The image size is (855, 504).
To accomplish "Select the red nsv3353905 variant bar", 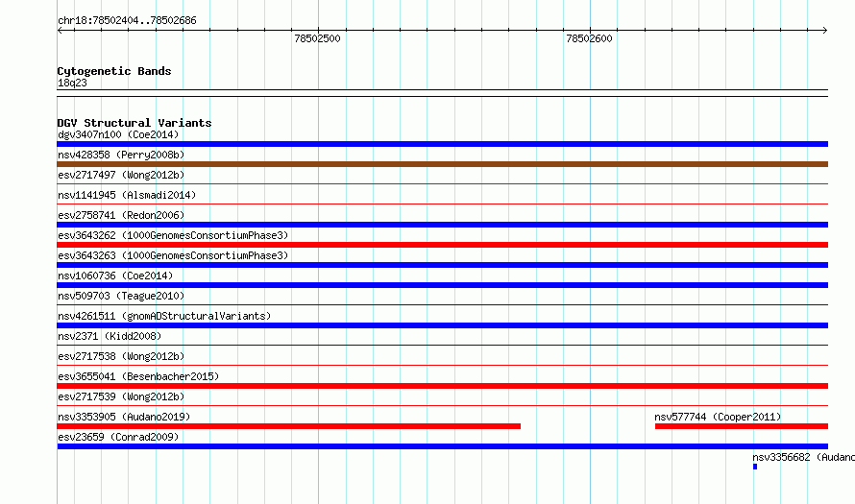I will coord(288,426).
